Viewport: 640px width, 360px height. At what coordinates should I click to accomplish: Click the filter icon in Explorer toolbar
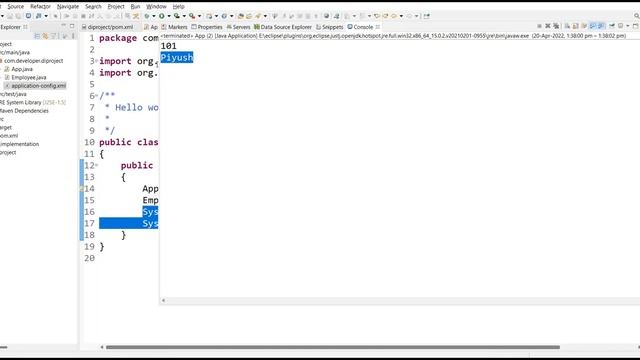pyautogui.click(x=54, y=36)
